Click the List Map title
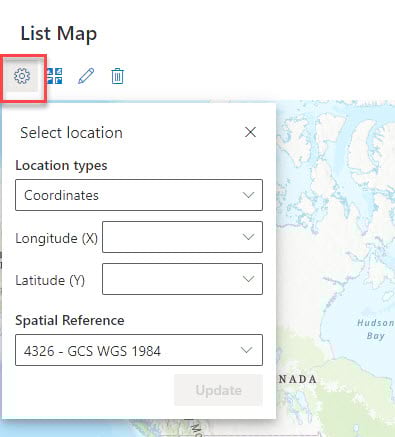Image resolution: width=395 pixels, height=437 pixels. [59, 34]
